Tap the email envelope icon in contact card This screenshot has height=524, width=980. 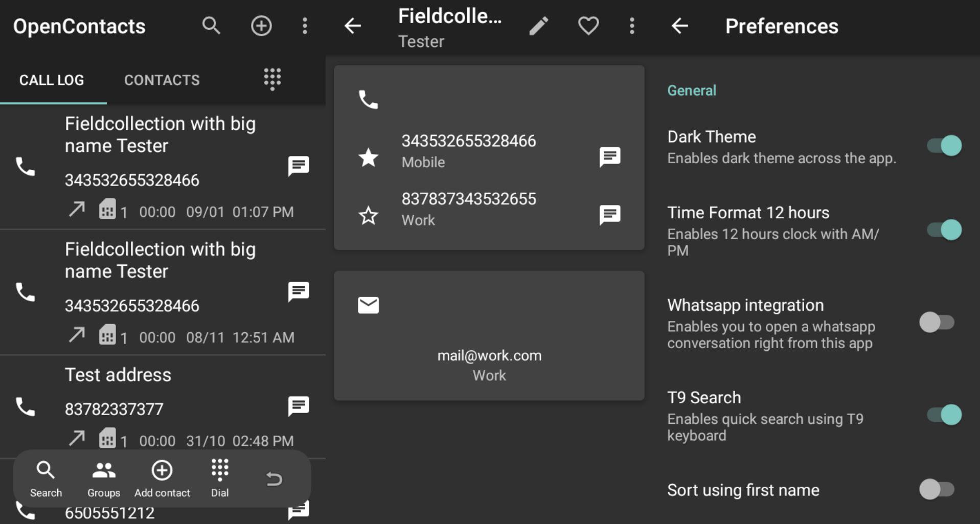coord(368,305)
